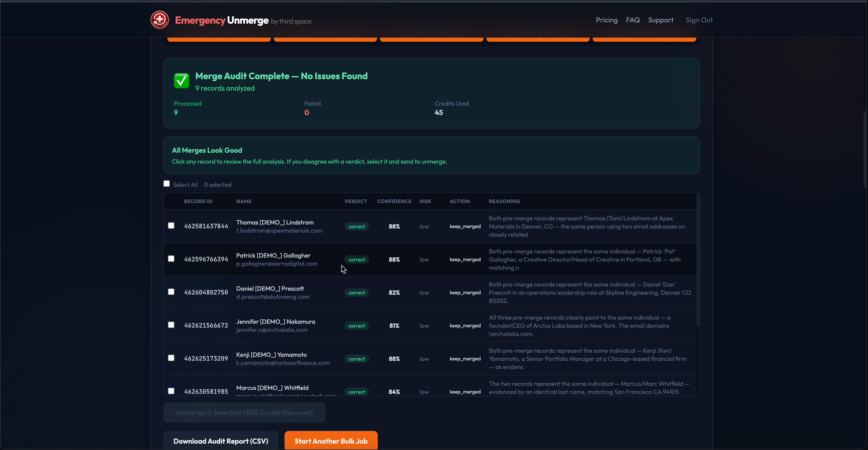This screenshot has width=868, height=450.
Task: Start Another Bulk Job
Action: 331,441
